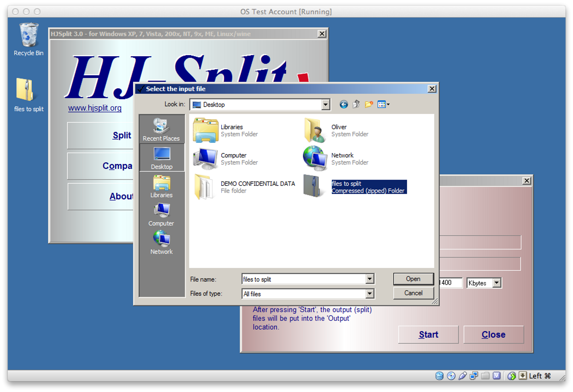Go up one folder level
The height and width of the screenshot is (392, 573).
pyautogui.click(x=356, y=105)
